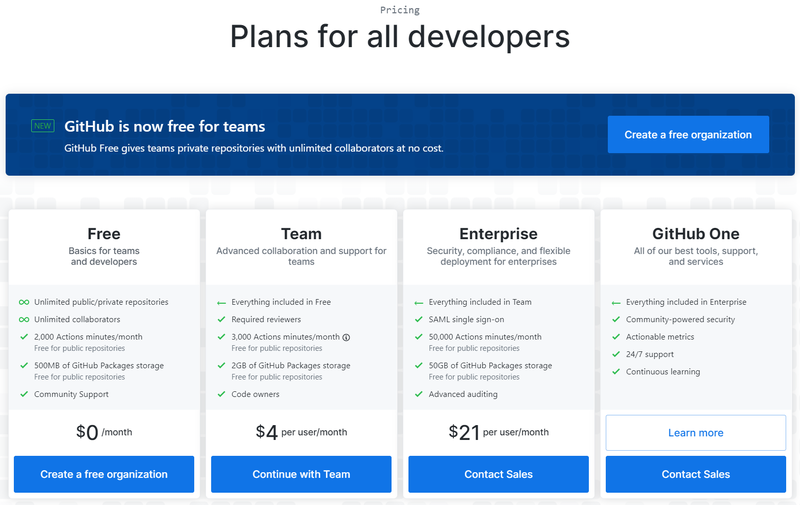The height and width of the screenshot is (505, 800).
Task: Click the $4 per user/month price
Action: coord(301,432)
